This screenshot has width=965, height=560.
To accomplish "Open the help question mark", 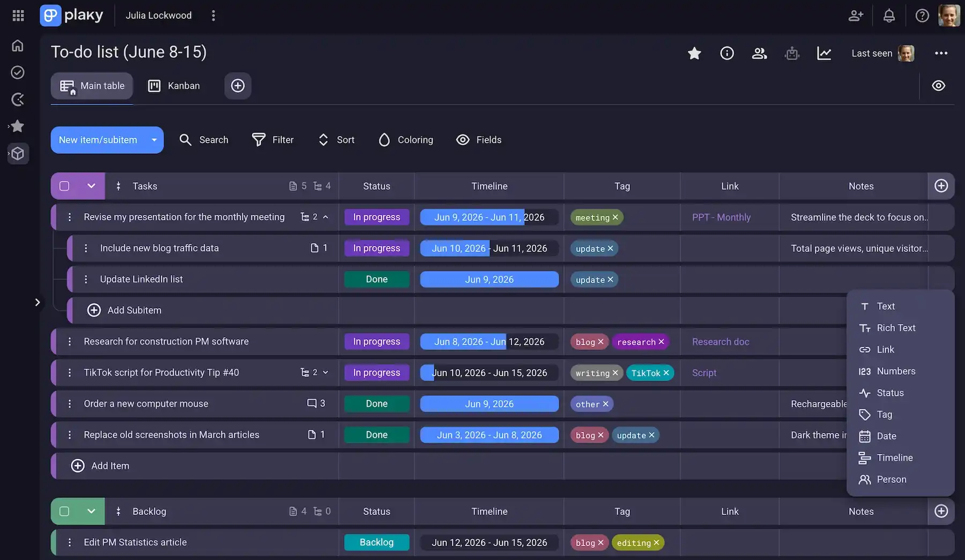I will click(922, 16).
